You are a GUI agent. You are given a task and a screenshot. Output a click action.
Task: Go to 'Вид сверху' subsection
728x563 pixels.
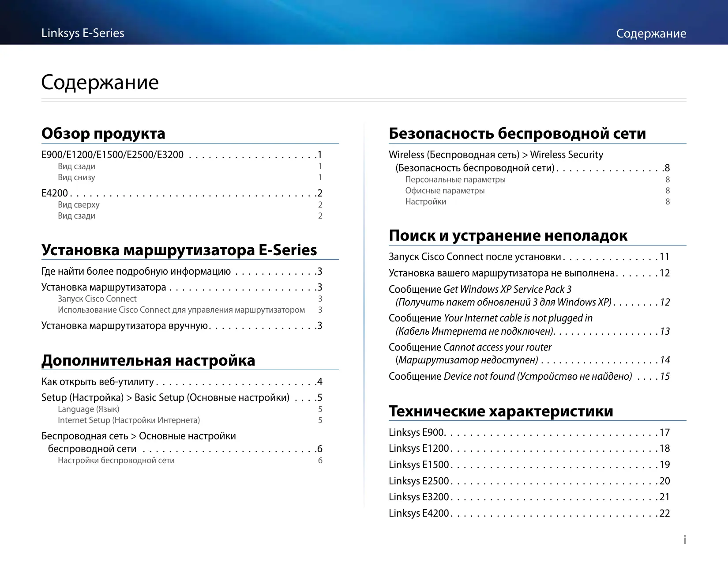tap(79, 205)
